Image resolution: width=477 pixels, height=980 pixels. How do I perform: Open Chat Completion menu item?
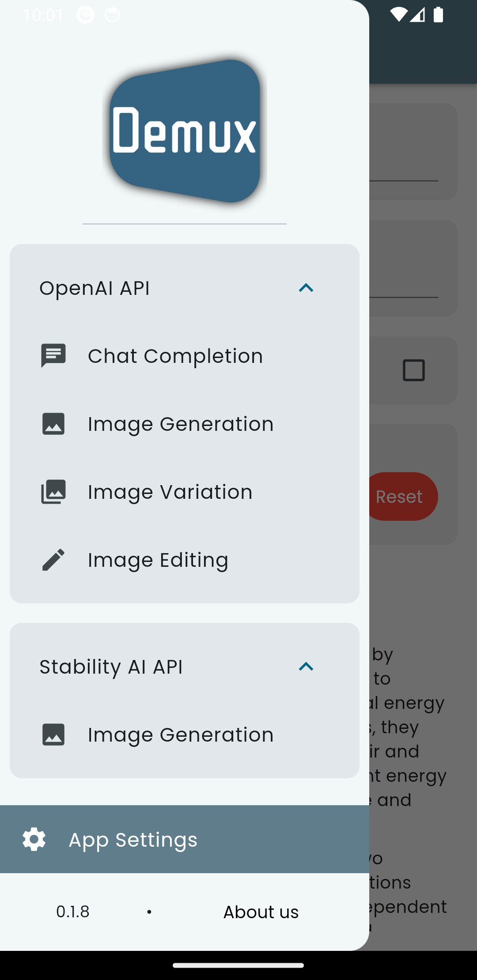click(175, 356)
